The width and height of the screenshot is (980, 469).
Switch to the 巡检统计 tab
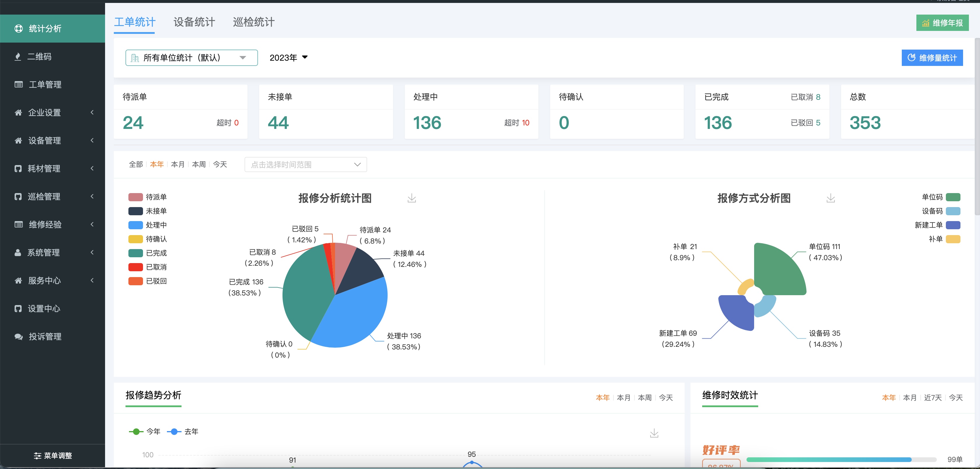click(253, 22)
